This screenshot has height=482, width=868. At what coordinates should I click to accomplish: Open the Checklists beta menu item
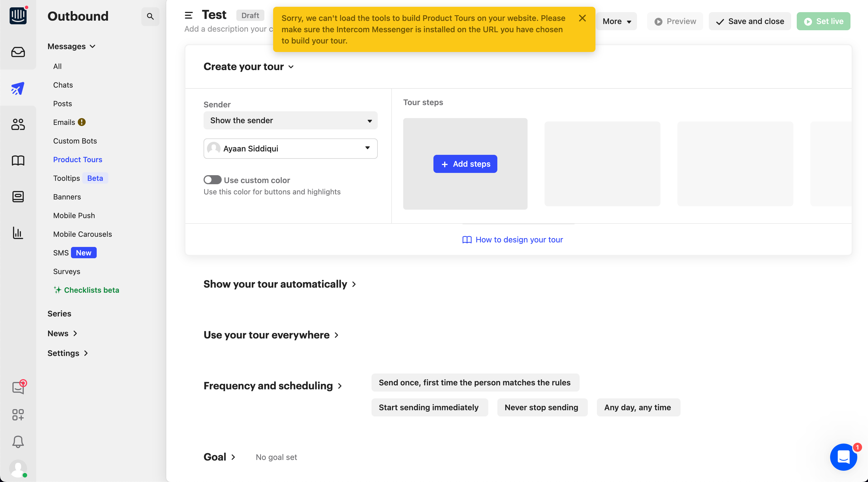92,290
